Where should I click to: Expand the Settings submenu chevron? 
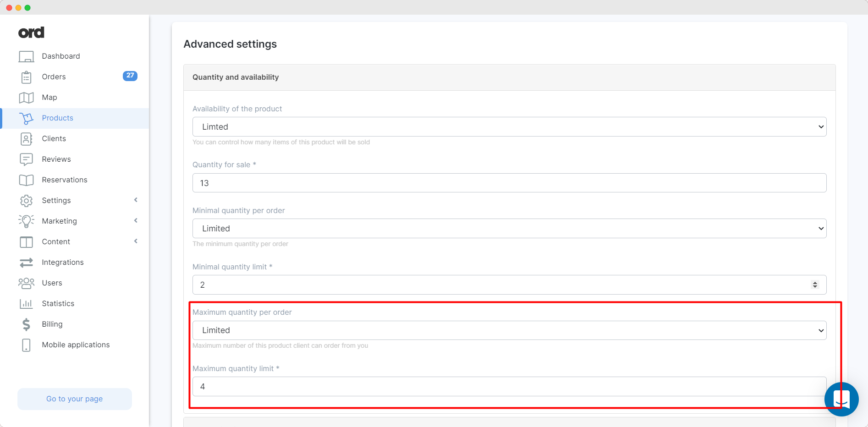point(136,200)
